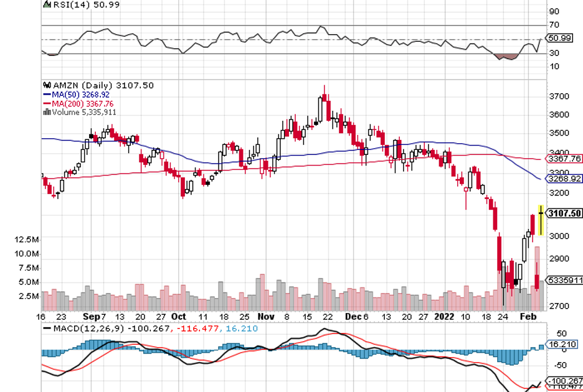Screen dimensions: 583x392
Task: Click the volume bars icon in legend
Action: pyautogui.click(x=45, y=113)
